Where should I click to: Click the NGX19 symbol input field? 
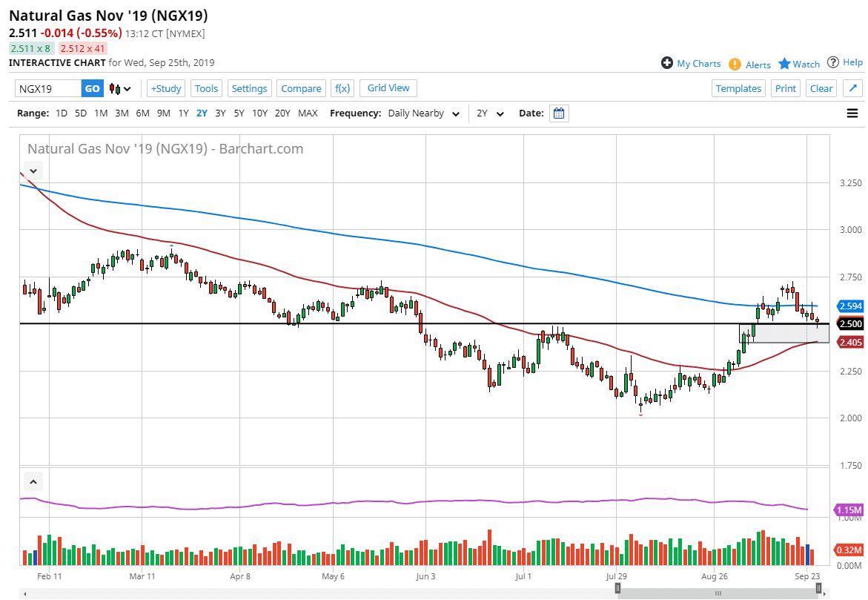coord(48,88)
